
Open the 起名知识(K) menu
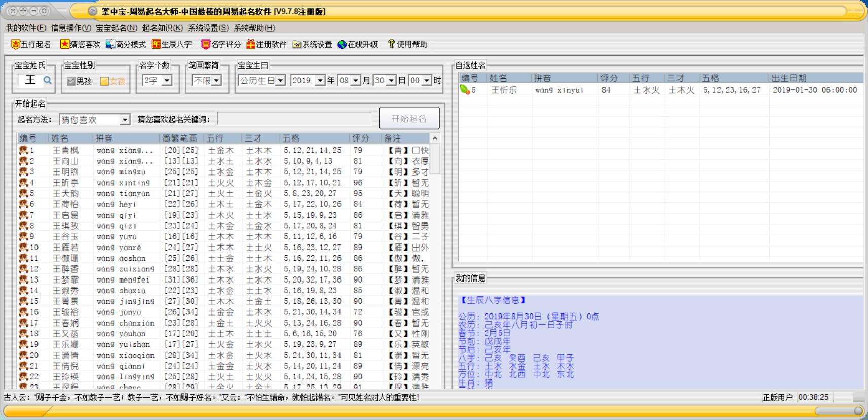(x=163, y=28)
